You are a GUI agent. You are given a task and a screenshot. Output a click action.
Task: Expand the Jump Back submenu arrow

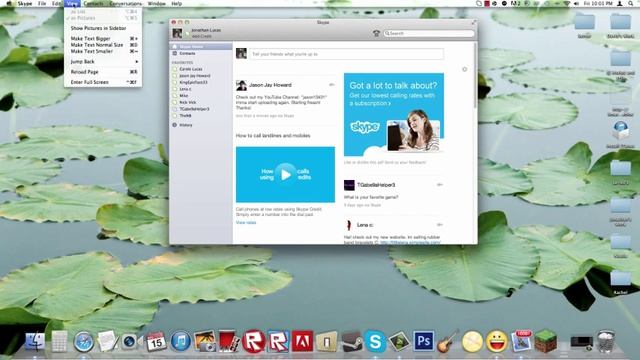coord(137,62)
